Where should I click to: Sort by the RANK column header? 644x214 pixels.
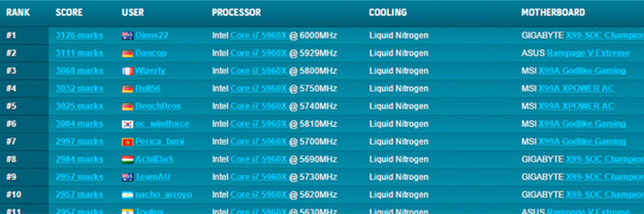point(18,12)
